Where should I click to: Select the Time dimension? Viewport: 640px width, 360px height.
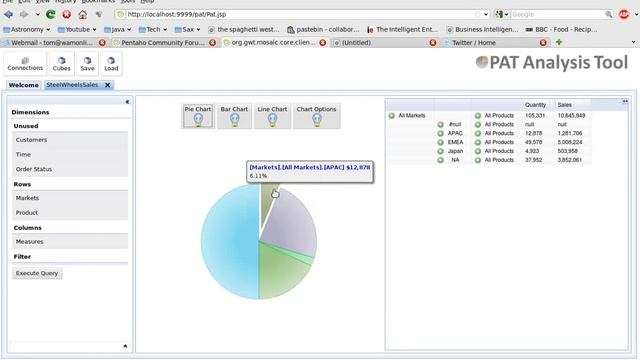click(x=70, y=154)
